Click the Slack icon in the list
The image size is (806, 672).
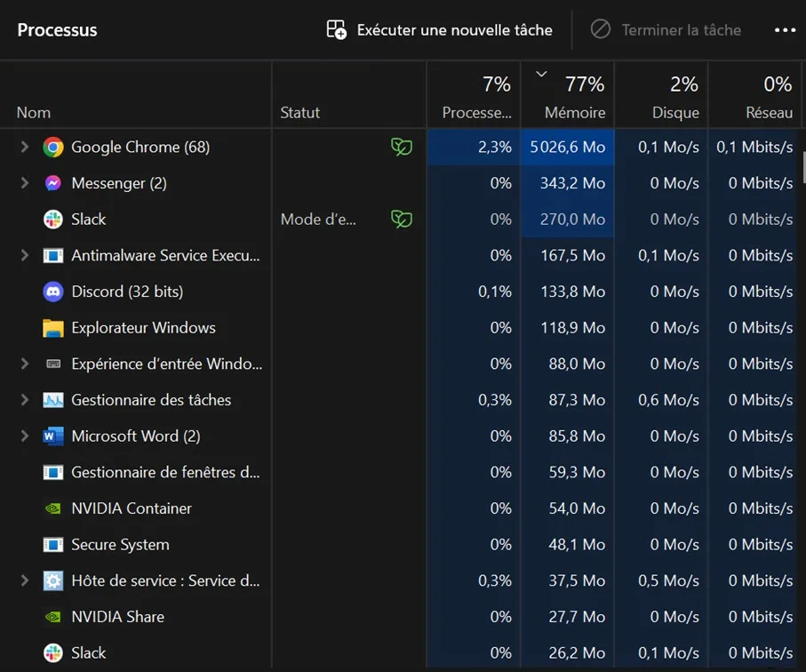53,219
